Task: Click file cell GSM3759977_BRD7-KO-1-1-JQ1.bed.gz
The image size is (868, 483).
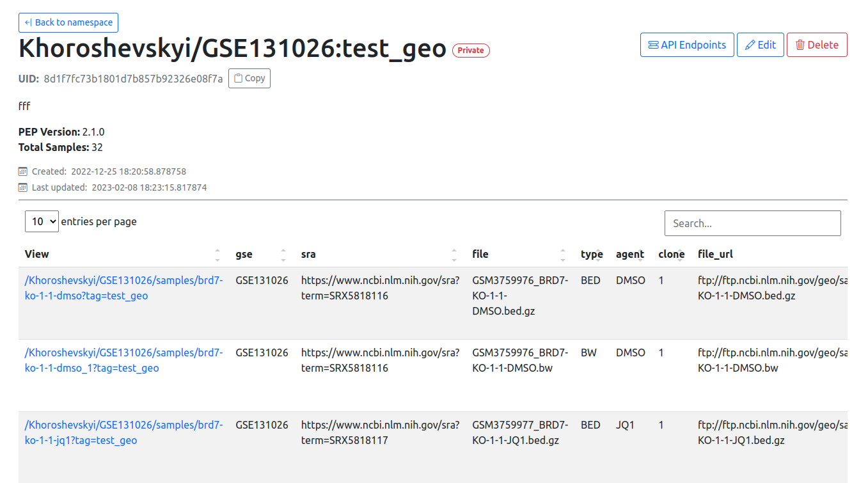Action: pos(520,432)
